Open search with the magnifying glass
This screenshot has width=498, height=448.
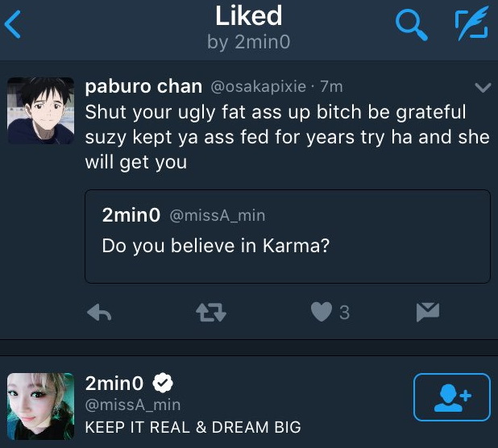pos(412,26)
